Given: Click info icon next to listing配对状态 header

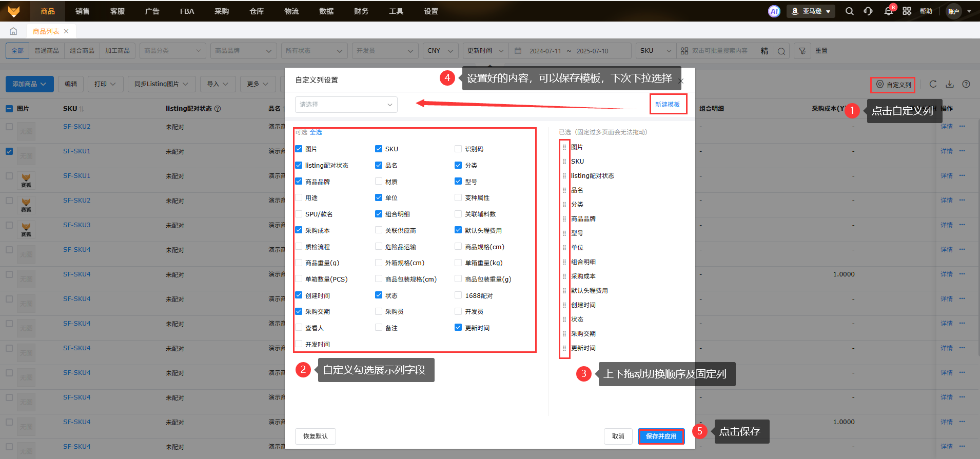Looking at the screenshot, I should pos(218,109).
